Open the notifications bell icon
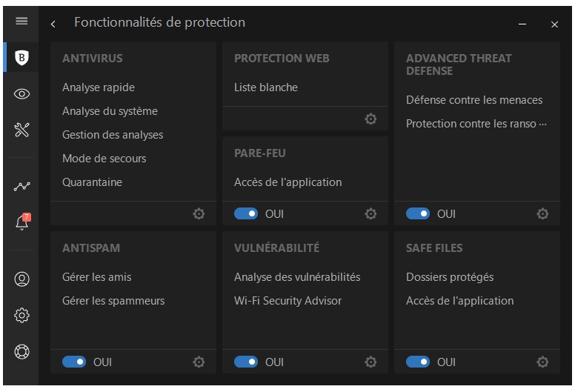This screenshot has height=392, width=575. pyautogui.click(x=22, y=222)
